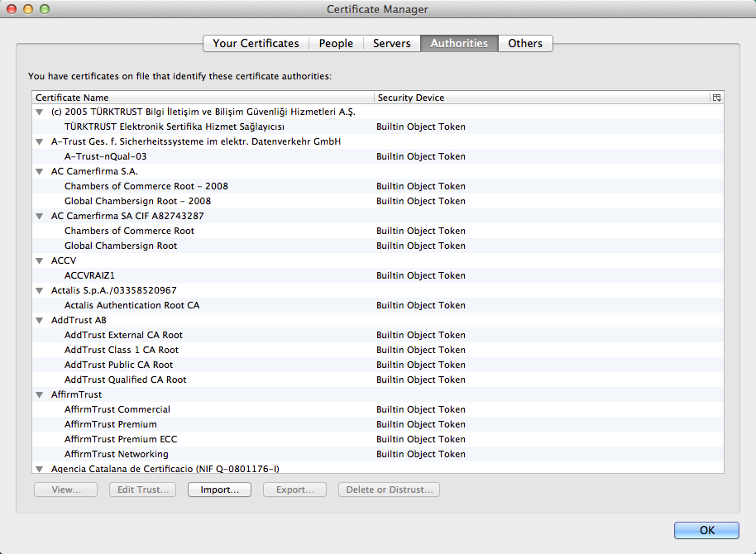The width and height of the screenshot is (756, 554).
Task: Switch to the Your Certificates tab
Action: click(256, 43)
